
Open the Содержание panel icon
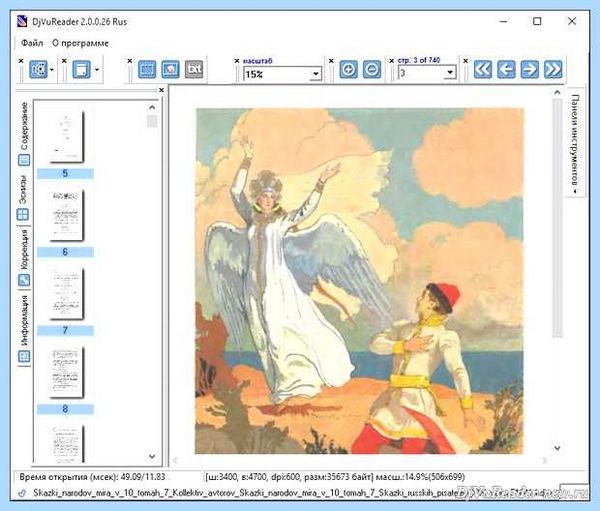(x=24, y=160)
